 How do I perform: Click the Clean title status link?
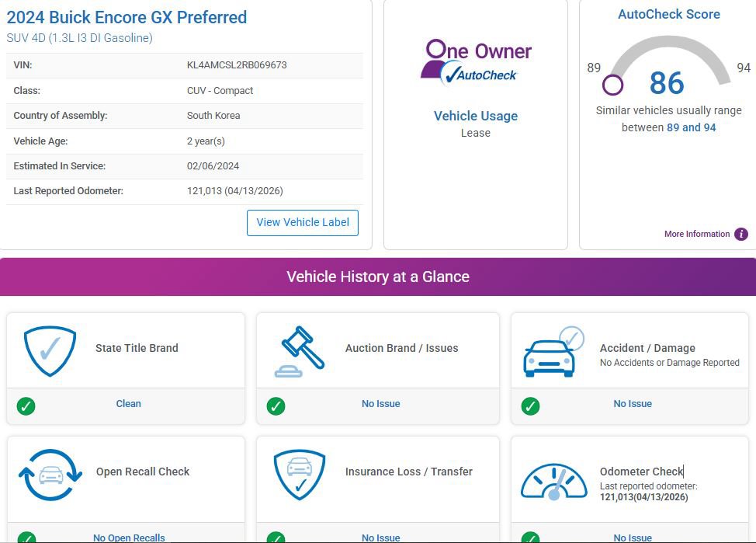pos(129,403)
